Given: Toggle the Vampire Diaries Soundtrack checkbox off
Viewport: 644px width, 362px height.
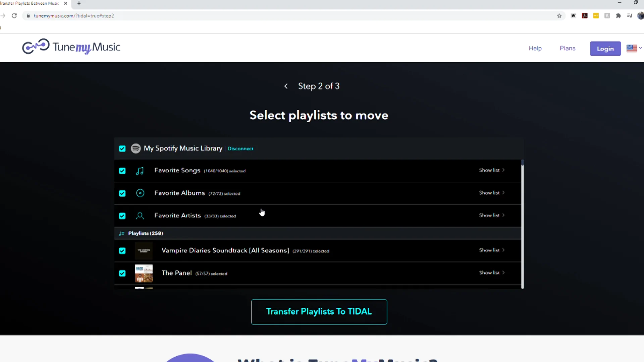Looking at the screenshot, I should (122, 251).
